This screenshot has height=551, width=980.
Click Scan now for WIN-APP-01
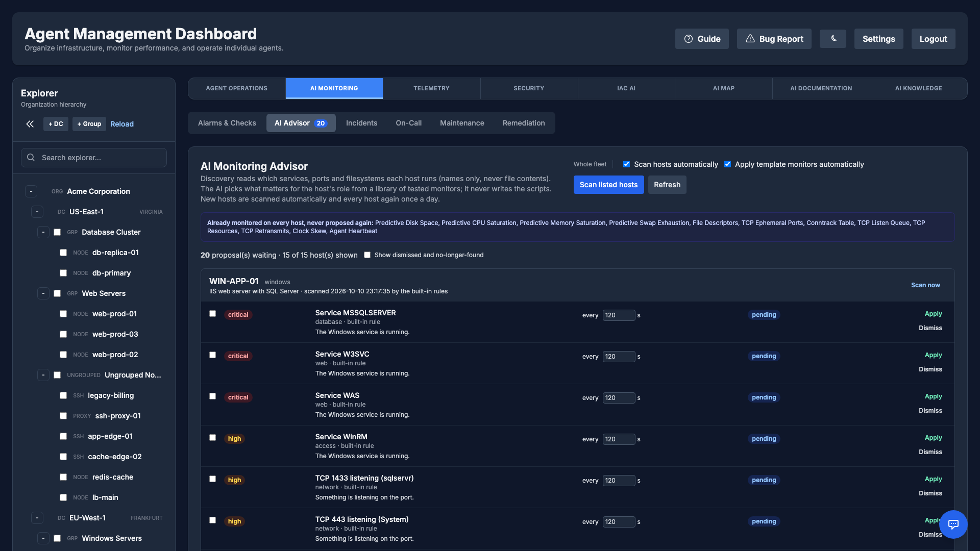[x=925, y=285]
